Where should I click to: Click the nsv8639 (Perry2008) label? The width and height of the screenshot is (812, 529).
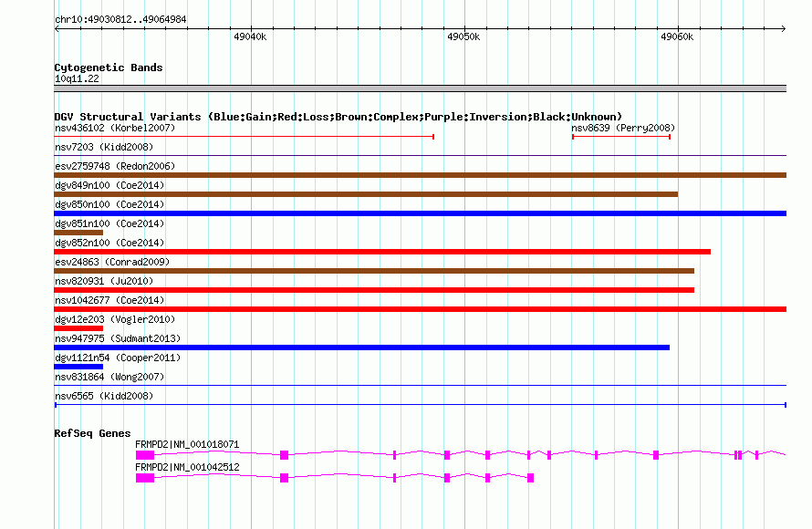pos(623,128)
